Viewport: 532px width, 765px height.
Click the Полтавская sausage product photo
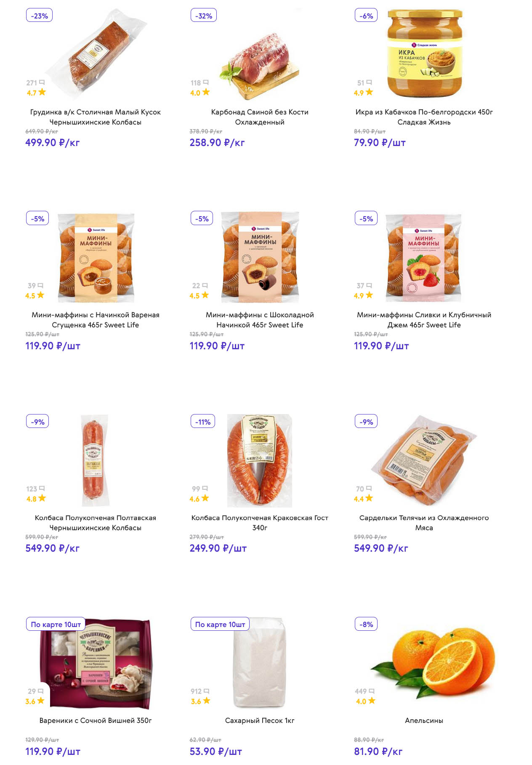(95, 460)
